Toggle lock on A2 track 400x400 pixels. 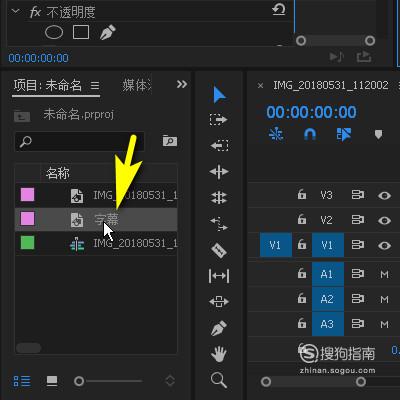[x=302, y=298]
